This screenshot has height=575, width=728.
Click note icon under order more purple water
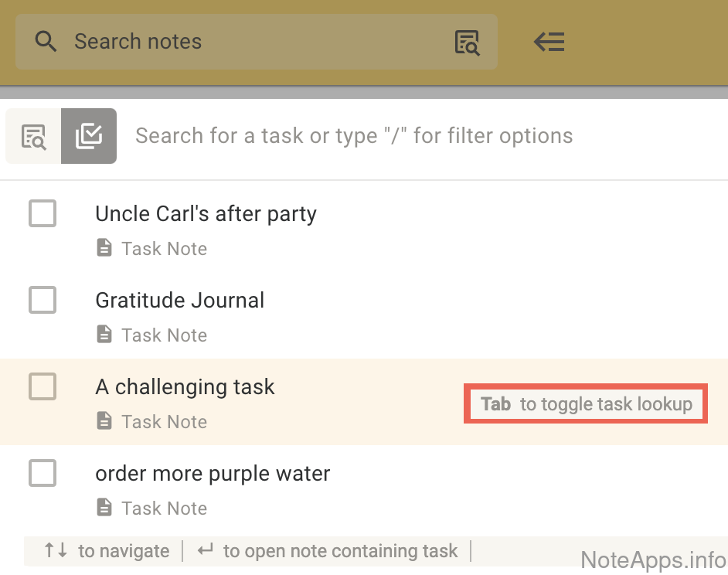104,508
